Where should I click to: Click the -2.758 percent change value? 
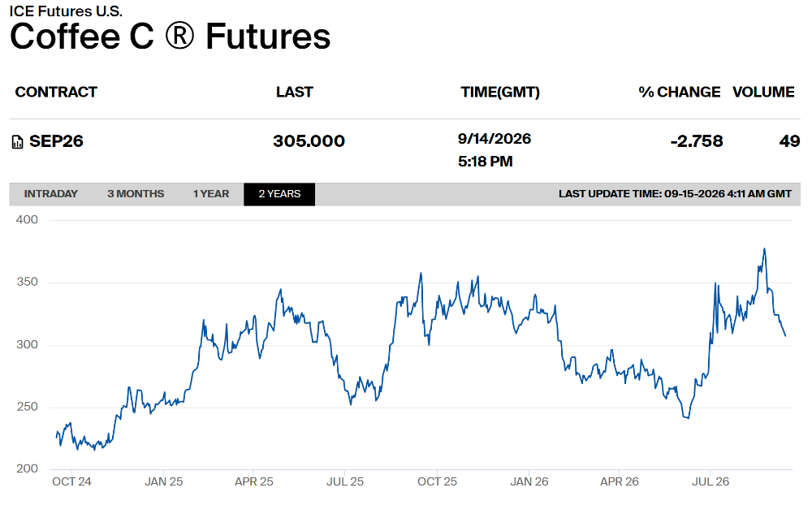(697, 141)
